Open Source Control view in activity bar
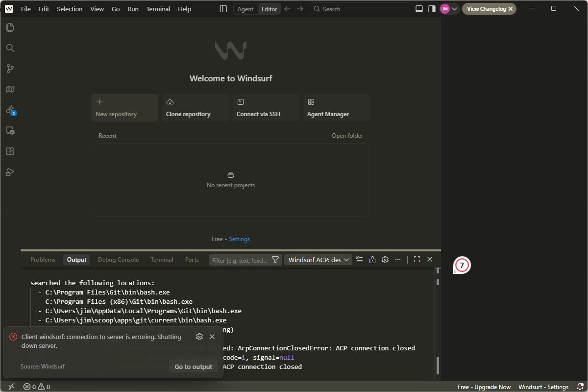 point(10,69)
